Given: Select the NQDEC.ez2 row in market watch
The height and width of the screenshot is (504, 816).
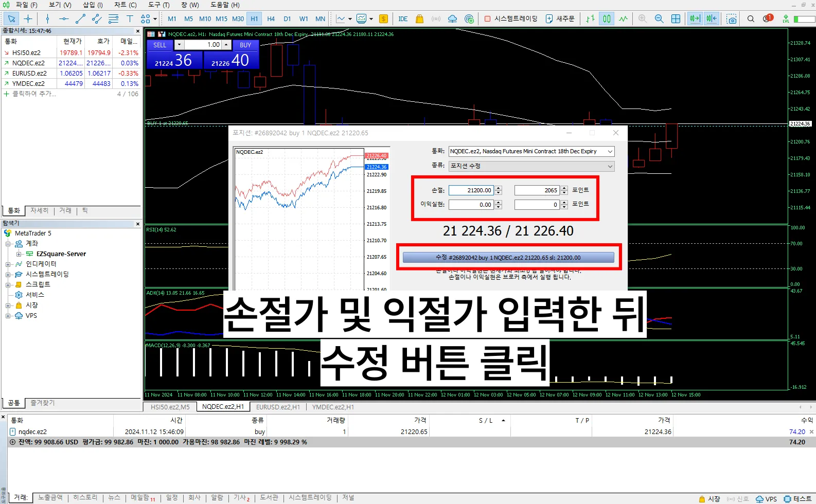Looking at the screenshot, I should 72,63.
